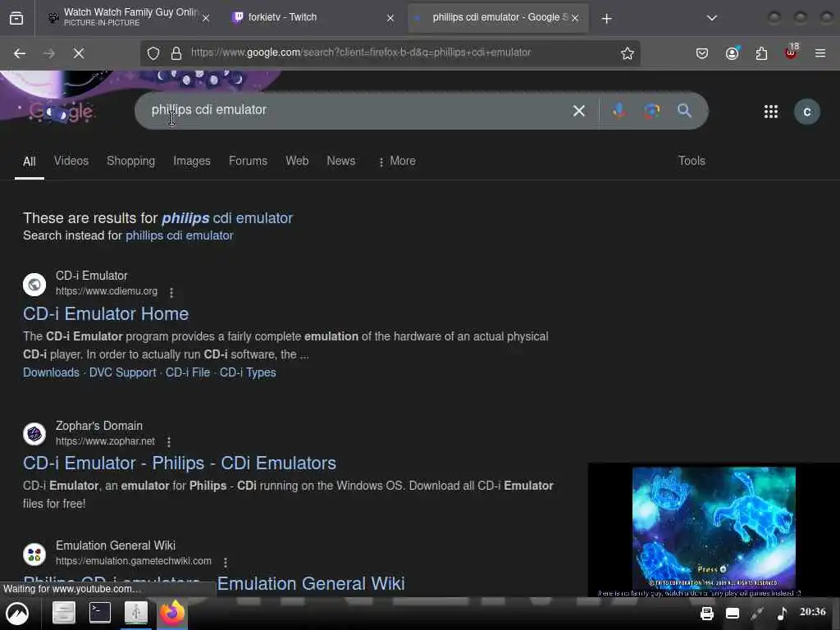This screenshot has width=840, height=630.
Task: Open options for the cdiemu.org result
Action: pos(171,293)
